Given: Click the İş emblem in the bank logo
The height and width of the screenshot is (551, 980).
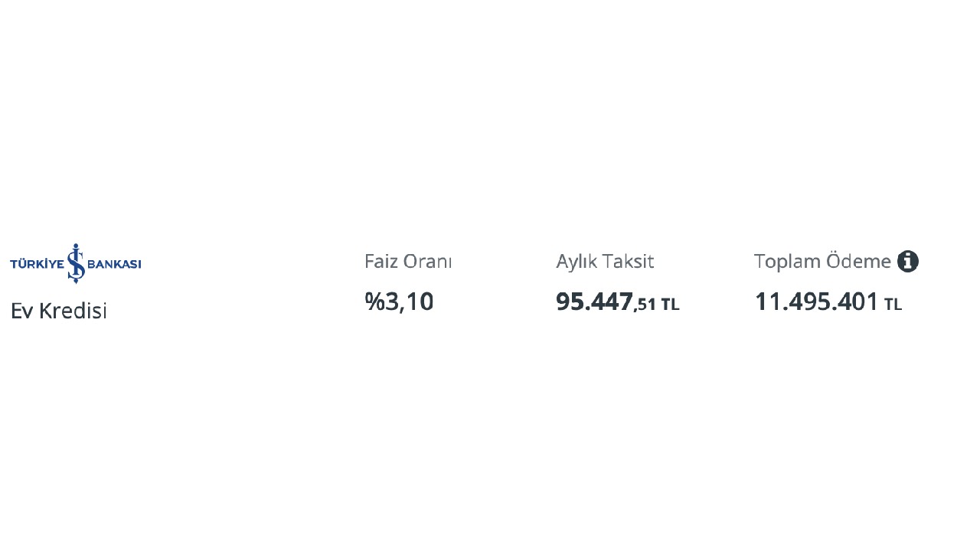Looking at the screenshot, I should point(76,263).
